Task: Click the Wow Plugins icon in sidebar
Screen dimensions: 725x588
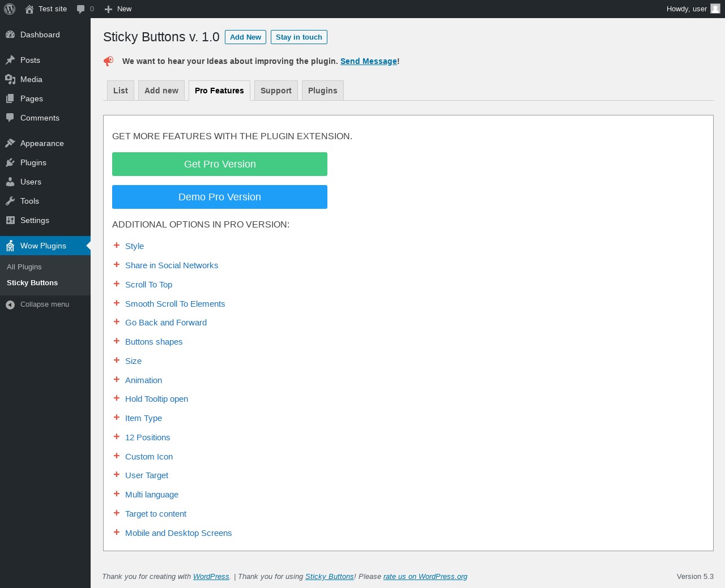Action: pyautogui.click(x=10, y=246)
